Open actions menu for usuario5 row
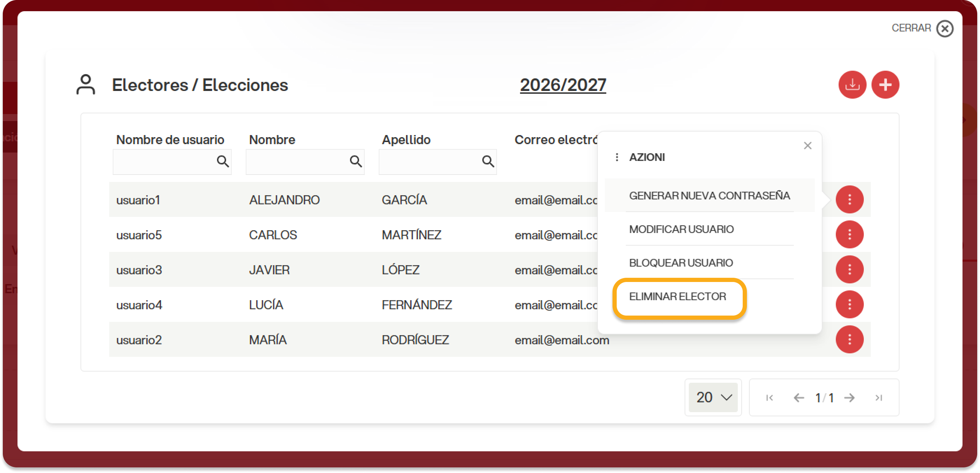 (849, 234)
